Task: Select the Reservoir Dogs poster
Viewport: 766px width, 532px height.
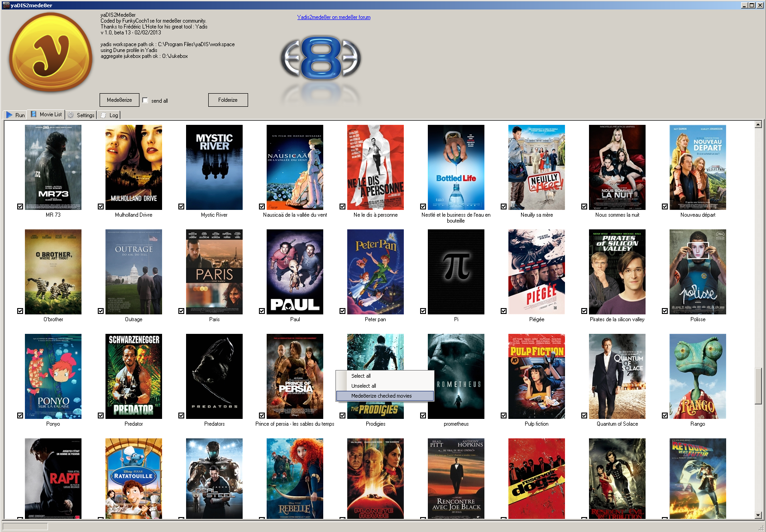Action: click(536, 479)
